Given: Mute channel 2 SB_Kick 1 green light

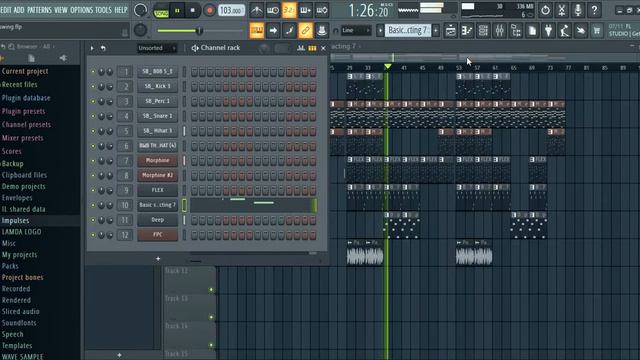Looking at the screenshot, I should click(x=93, y=87).
